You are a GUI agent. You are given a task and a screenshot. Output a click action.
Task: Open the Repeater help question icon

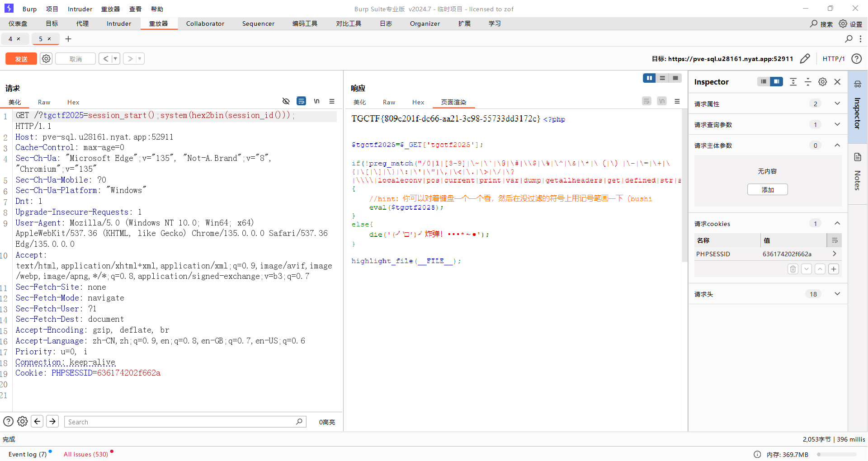tap(856, 59)
